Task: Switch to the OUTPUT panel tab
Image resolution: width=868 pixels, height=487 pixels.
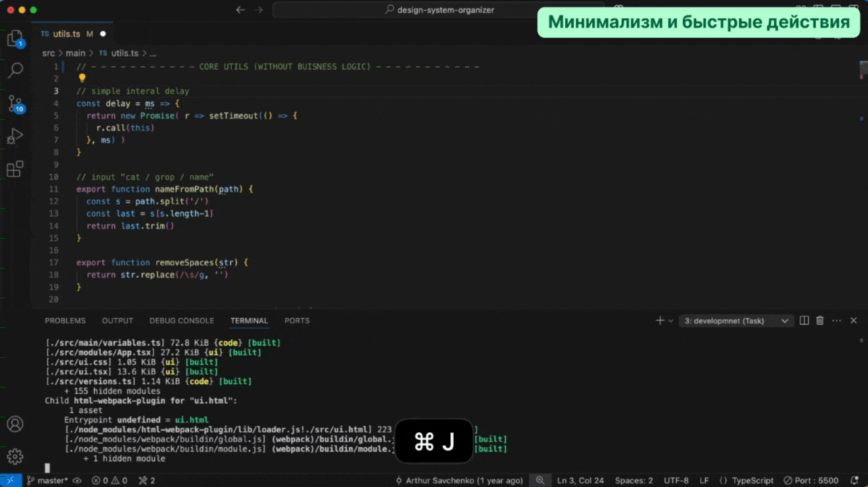Action: [x=118, y=321]
